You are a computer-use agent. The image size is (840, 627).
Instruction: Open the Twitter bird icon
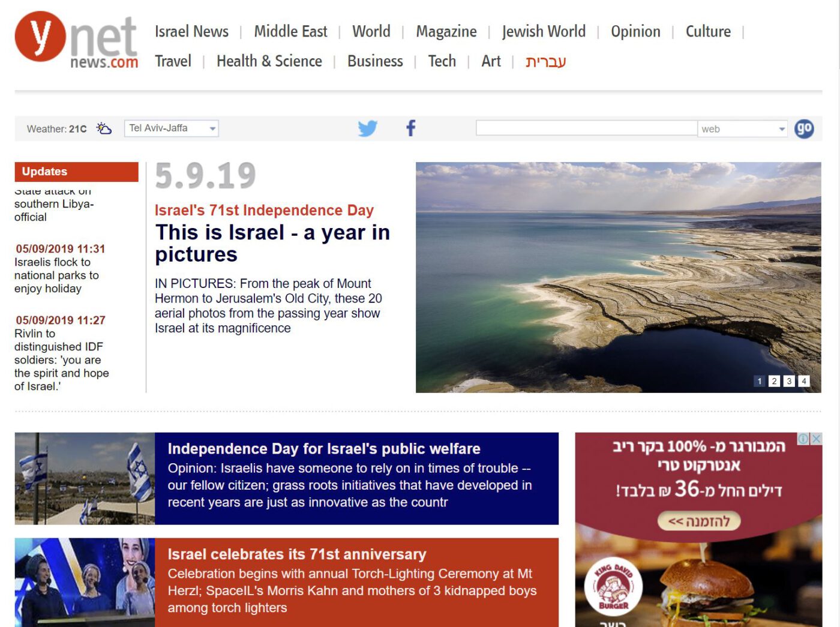(x=367, y=128)
